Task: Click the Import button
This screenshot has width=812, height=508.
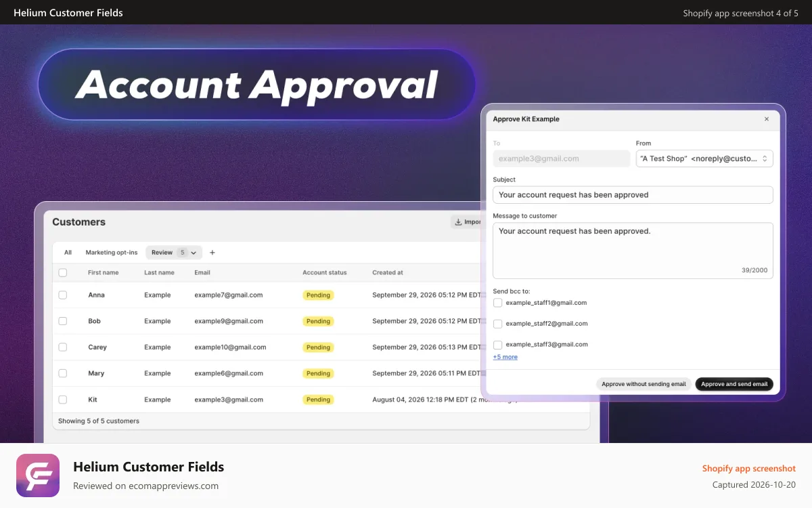Action: (468, 222)
